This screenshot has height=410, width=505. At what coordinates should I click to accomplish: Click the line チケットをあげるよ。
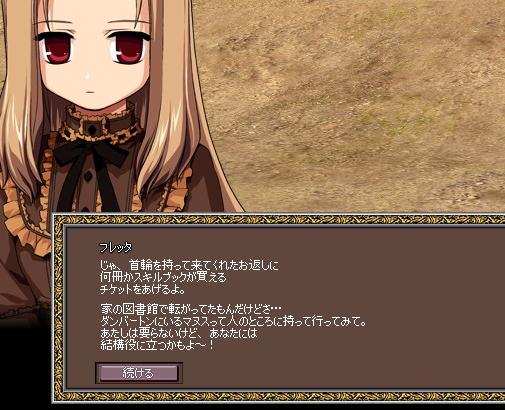click(x=143, y=289)
